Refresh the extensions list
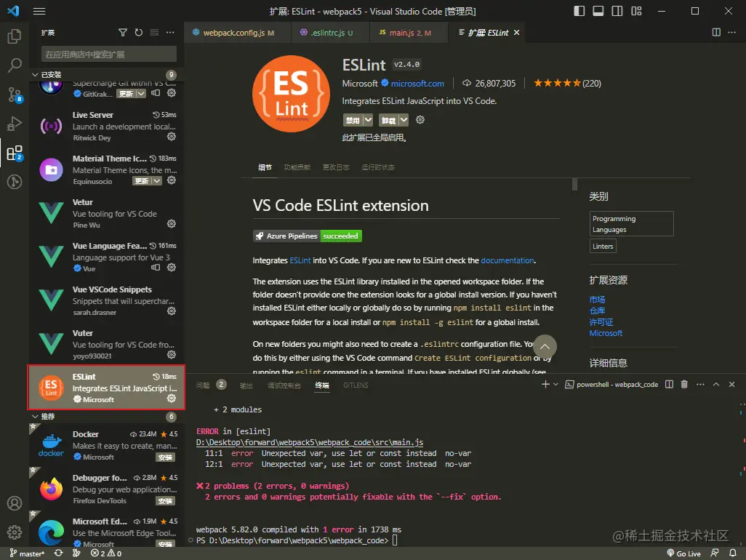746x560 pixels. [x=138, y=32]
